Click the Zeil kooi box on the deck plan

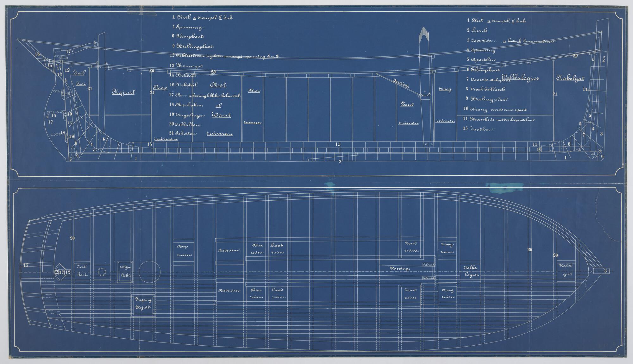point(81,272)
